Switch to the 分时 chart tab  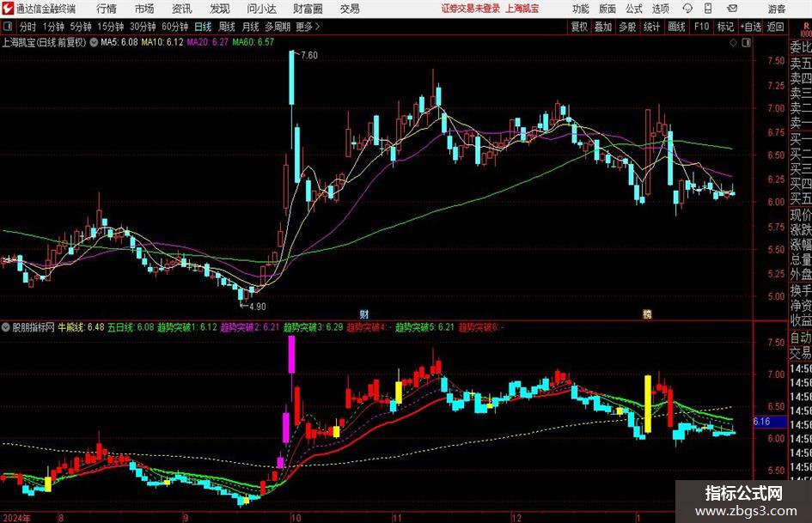click(27, 27)
